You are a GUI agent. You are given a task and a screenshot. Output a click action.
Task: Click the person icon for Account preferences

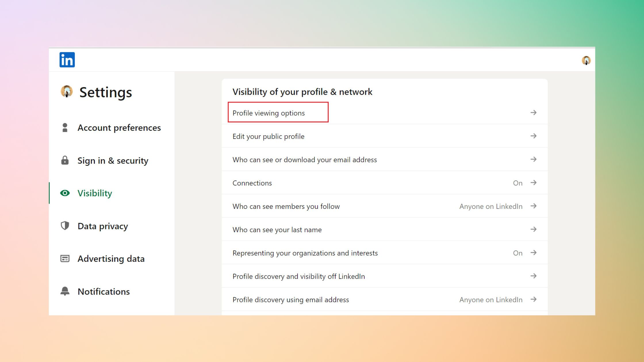[x=65, y=128]
